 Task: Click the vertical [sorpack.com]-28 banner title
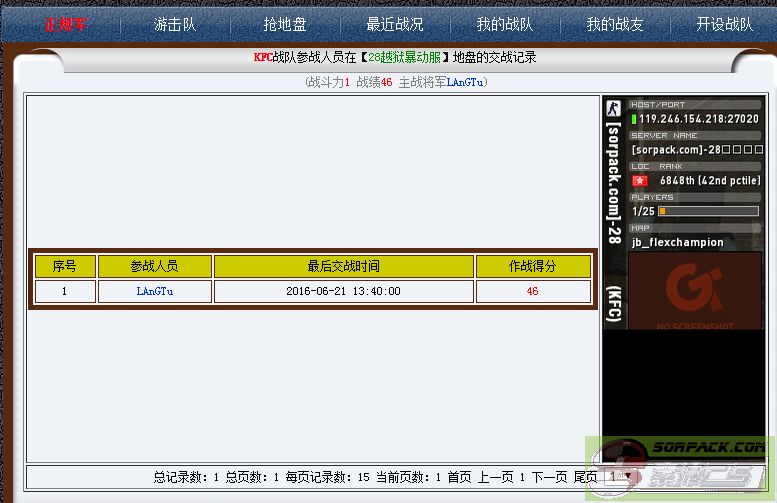pos(614,183)
